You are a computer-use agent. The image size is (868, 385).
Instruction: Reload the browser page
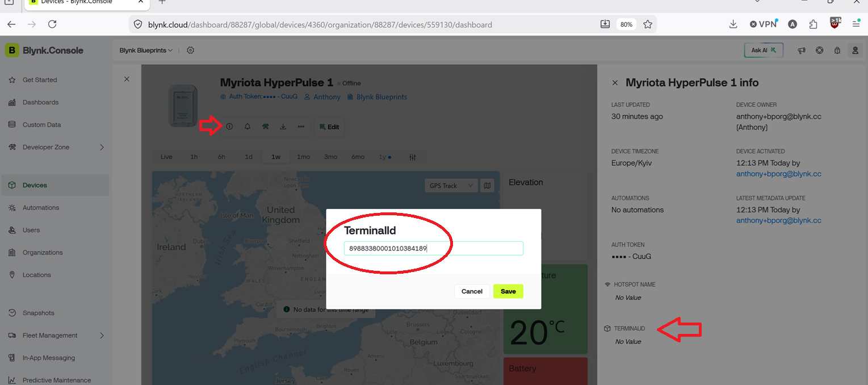52,24
